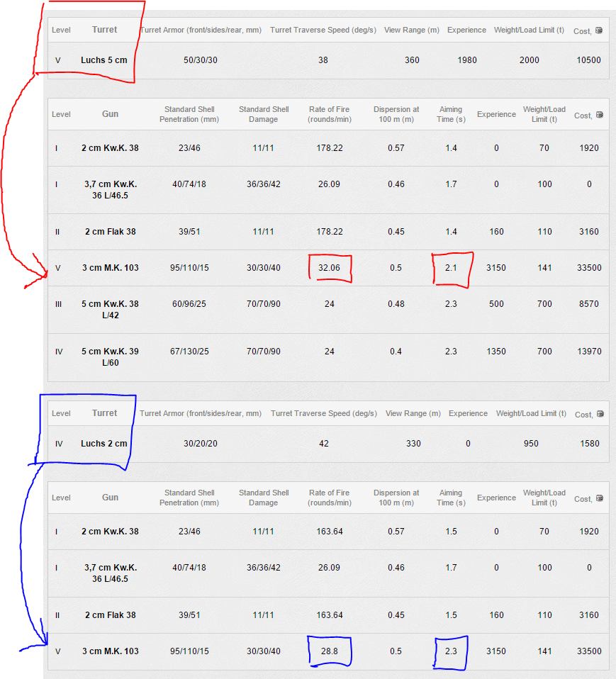Image resolution: width=616 pixels, height=679 pixels.
Task: Click the blue-boxed 28.8 rate of fire value
Action: (x=330, y=651)
